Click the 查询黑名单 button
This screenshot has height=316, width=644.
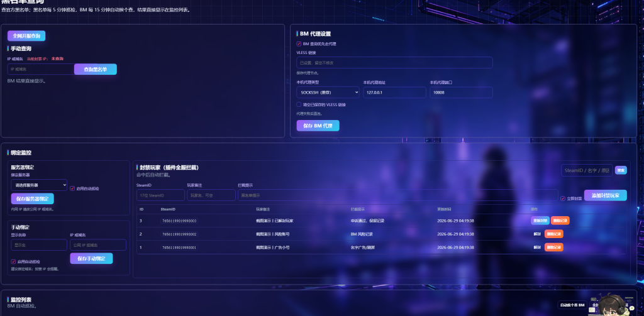[x=96, y=69]
